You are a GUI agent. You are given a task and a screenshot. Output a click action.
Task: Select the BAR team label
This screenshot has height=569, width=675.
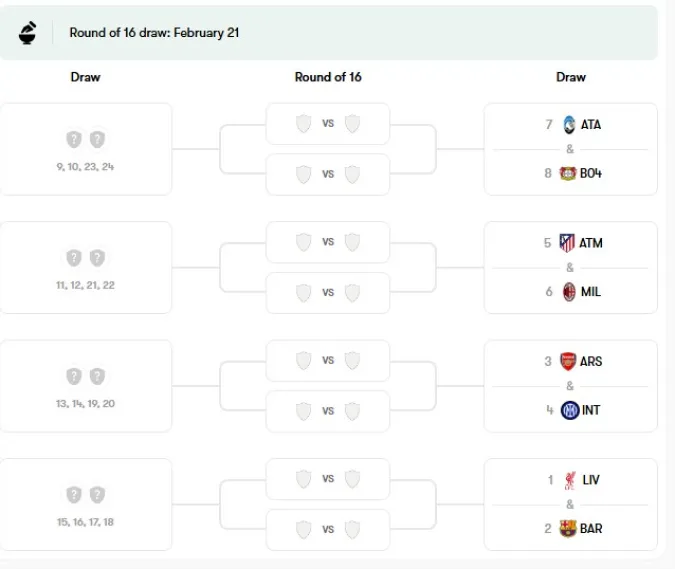point(591,528)
